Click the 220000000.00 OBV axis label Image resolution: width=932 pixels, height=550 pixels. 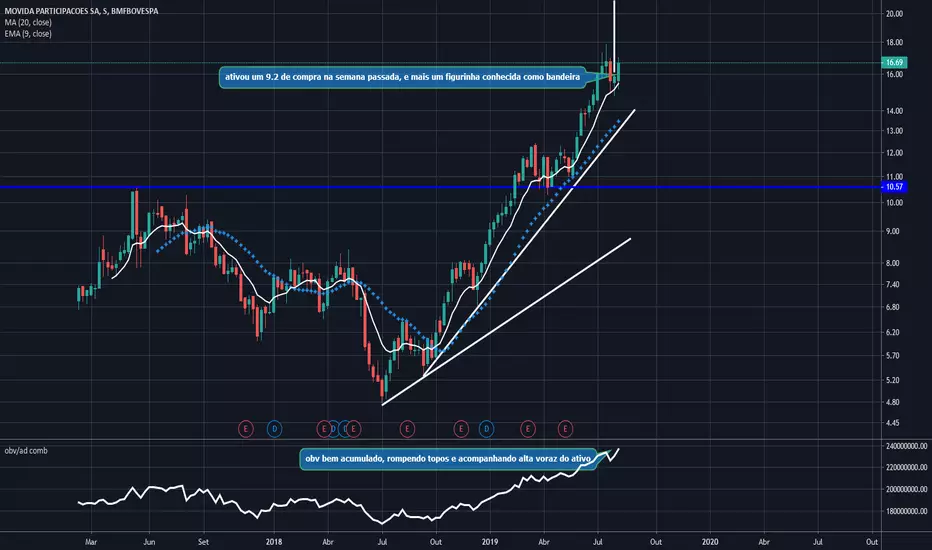click(x=906, y=467)
